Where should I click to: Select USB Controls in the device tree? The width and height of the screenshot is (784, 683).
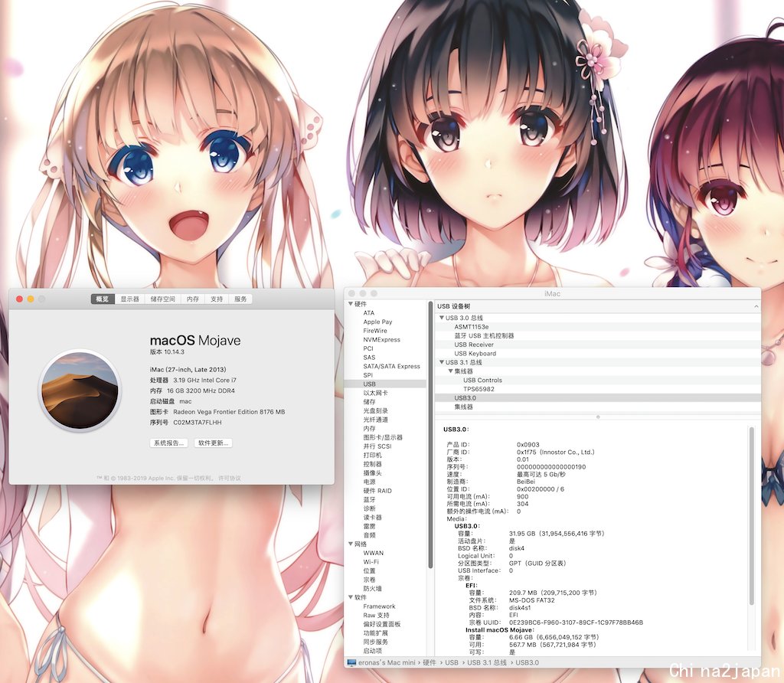(598, 380)
